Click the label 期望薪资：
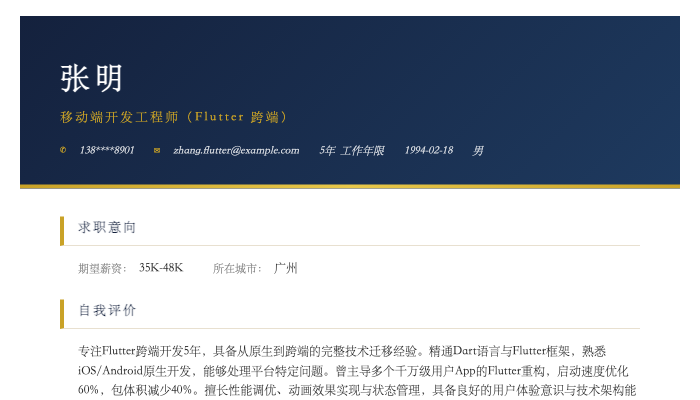Viewport: 700px width, 400px height. (102, 268)
